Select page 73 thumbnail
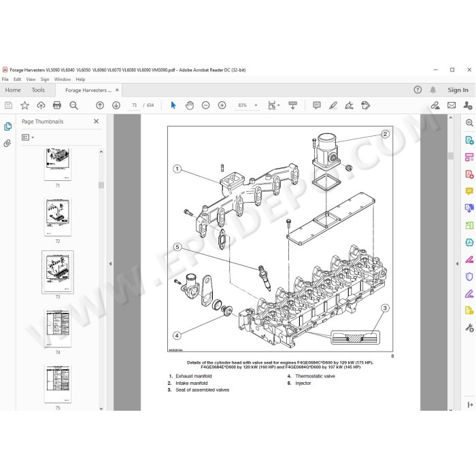476x476 pixels. pos(58,272)
